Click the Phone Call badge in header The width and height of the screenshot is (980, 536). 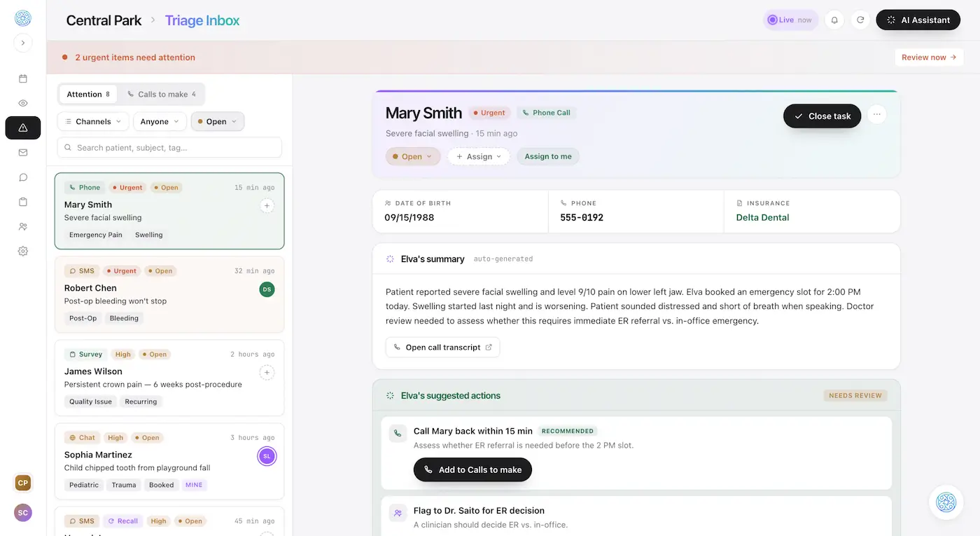[546, 113]
